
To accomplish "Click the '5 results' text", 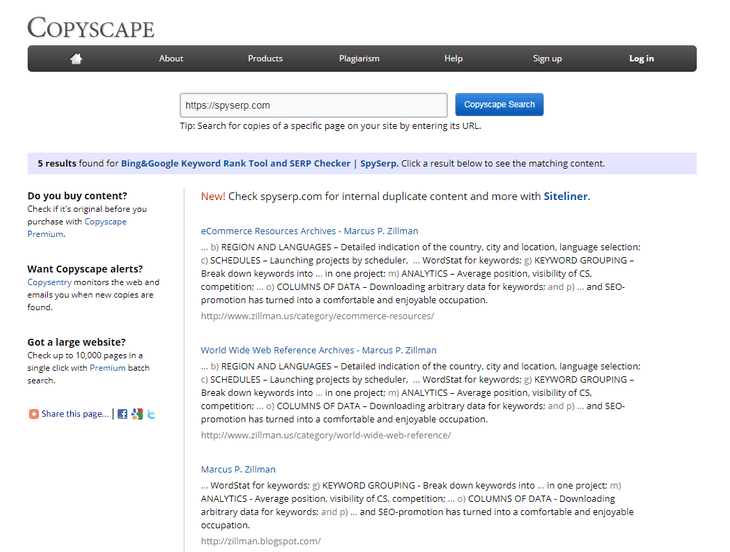I will 57,163.
